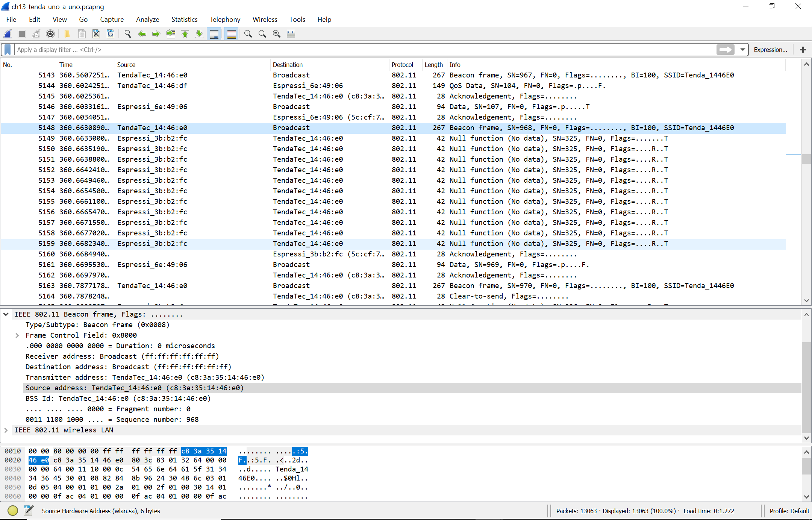Open a saved capture file
Image resolution: width=812 pixels, height=520 pixels.
[67, 34]
